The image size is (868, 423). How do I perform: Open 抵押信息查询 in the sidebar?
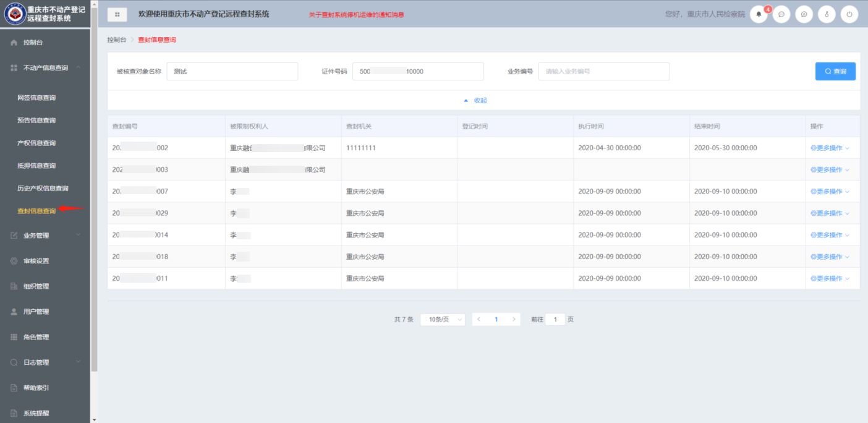[36, 166]
